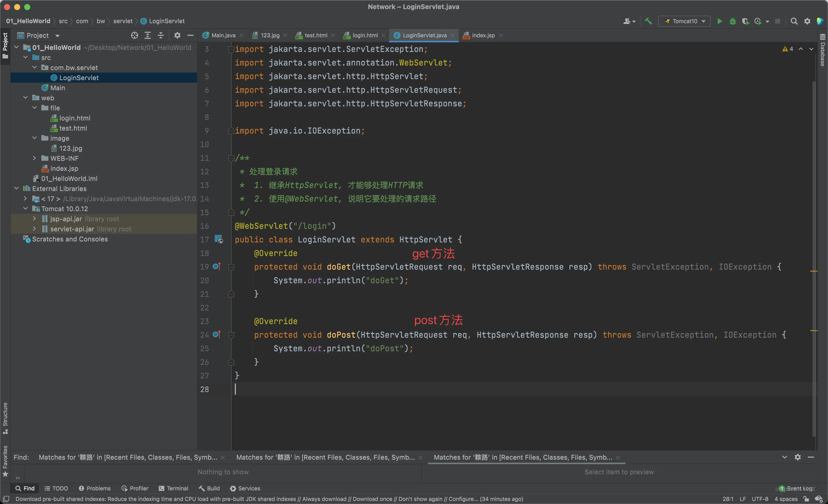Image resolution: width=828 pixels, height=504 pixels.
Task: Open IDE settings gear in top toolbar
Action: coord(807,21)
